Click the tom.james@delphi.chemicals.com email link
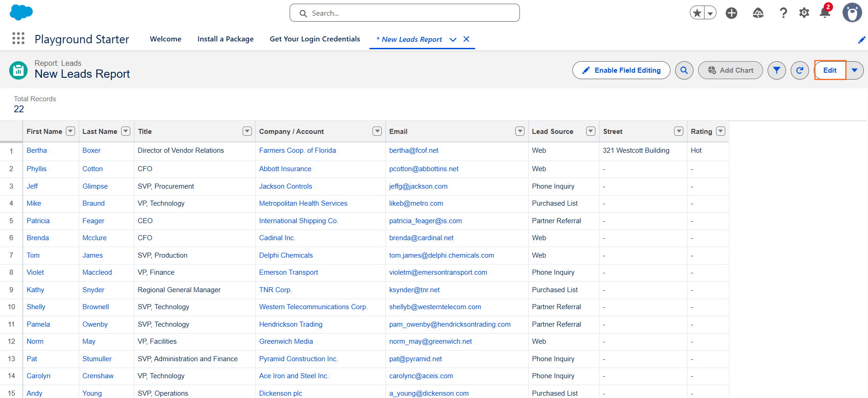 click(x=442, y=255)
